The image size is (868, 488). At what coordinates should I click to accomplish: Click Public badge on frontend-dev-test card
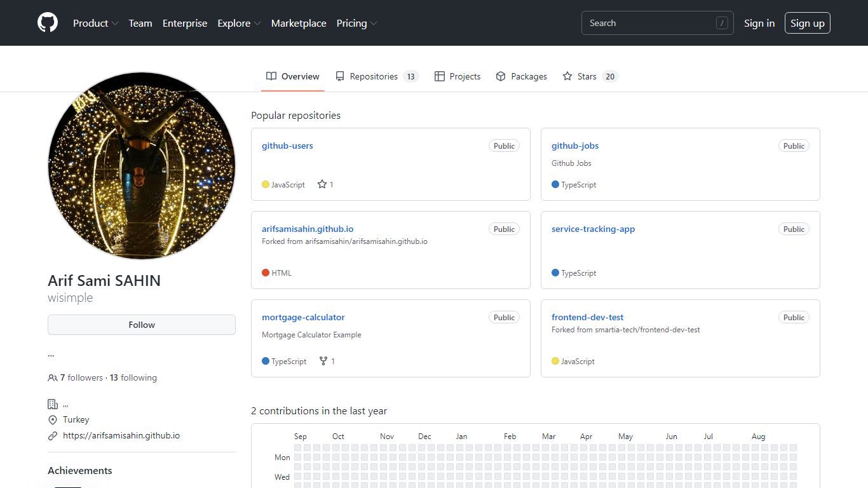794,317
